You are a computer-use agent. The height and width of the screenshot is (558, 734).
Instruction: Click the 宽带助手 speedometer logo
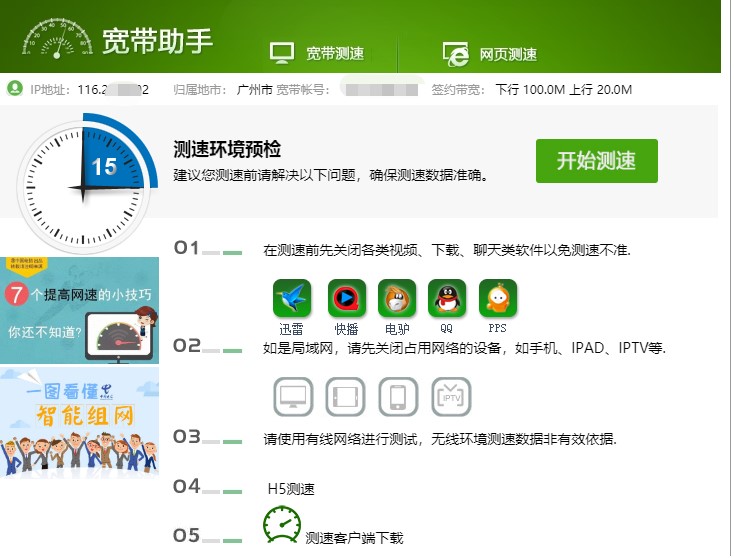point(57,38)
